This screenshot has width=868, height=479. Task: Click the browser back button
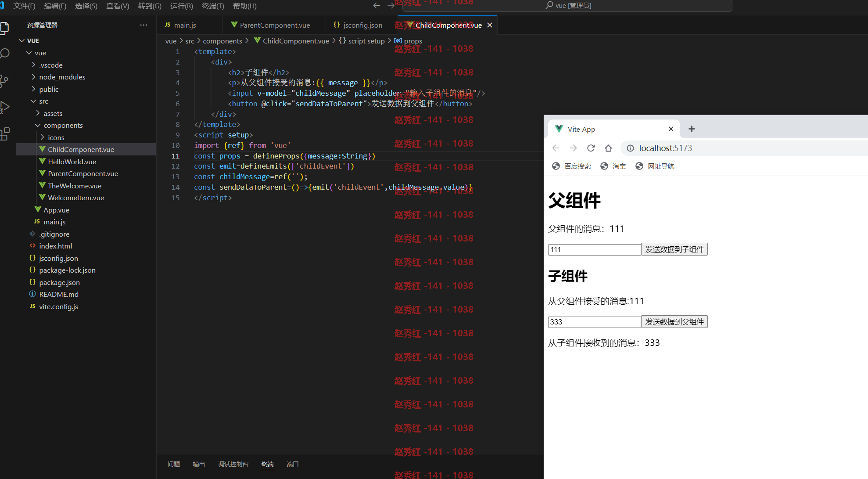click(x=556, y=148)
